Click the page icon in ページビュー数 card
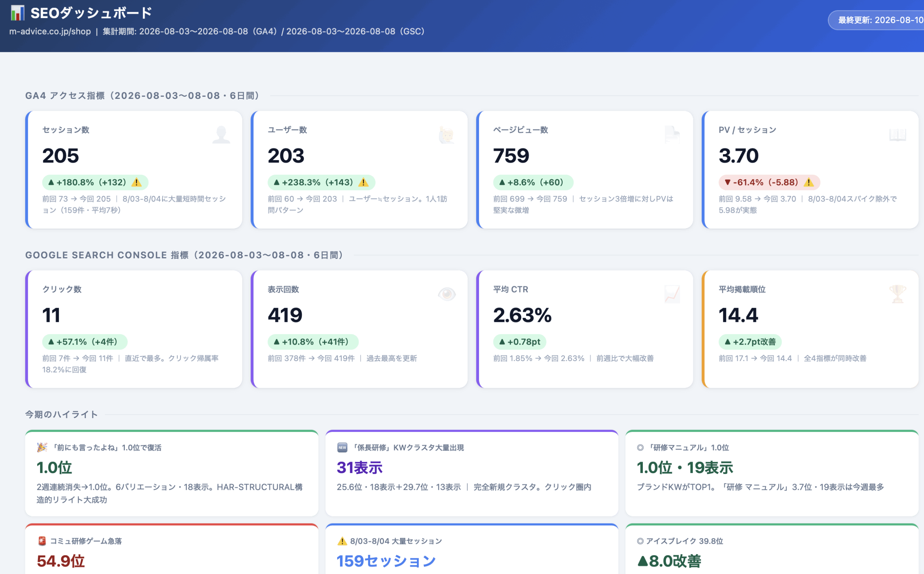Screen dimensions: 924x574 [x=672, y=135]
